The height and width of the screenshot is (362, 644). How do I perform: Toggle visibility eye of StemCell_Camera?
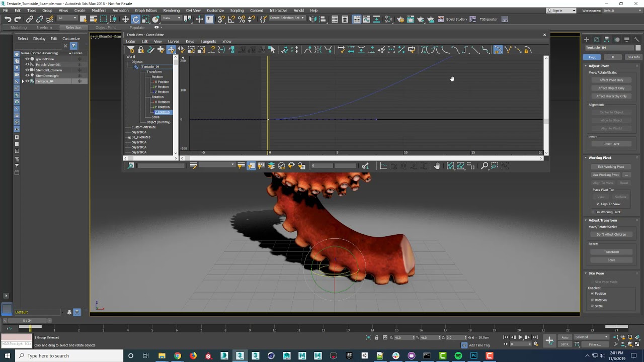point(27,70)
